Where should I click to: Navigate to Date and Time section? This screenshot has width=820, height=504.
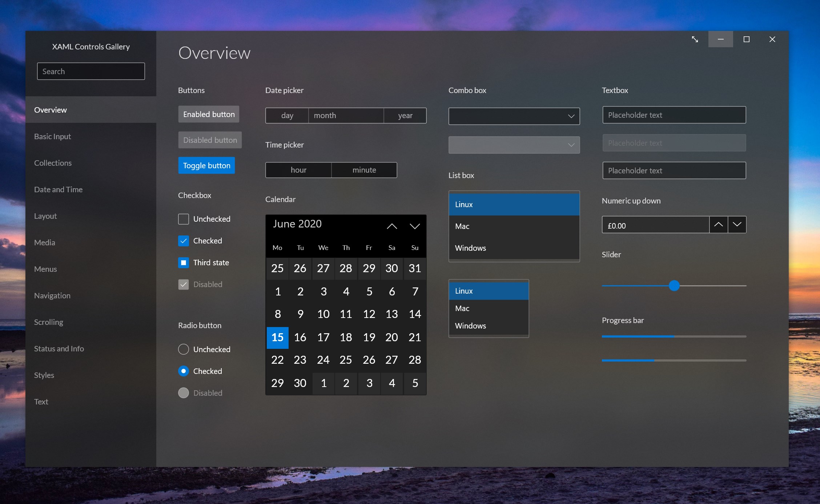pyautogui.click(x=59, y=190)
